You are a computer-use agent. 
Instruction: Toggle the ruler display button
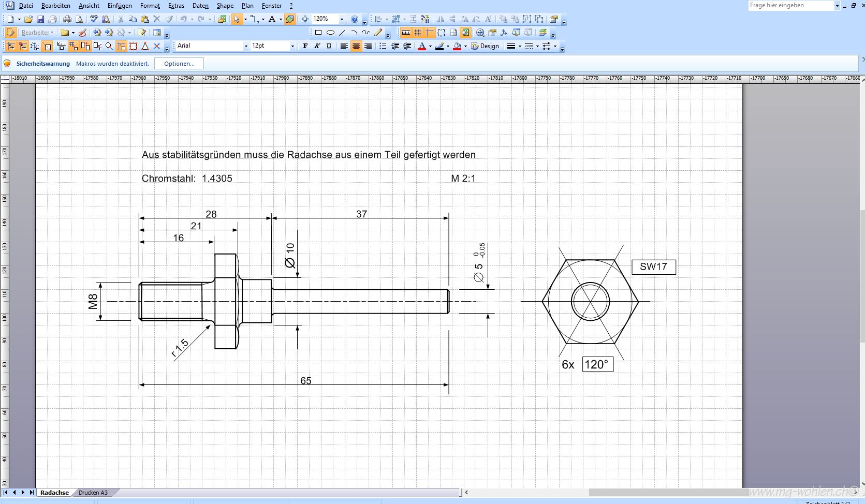[x=406, y=32]
